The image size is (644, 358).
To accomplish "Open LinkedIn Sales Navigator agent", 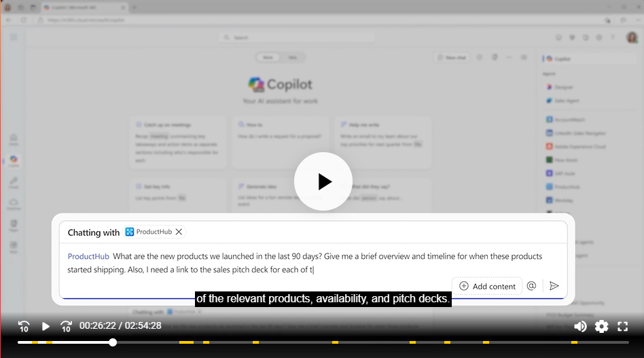I will (576, 133).
